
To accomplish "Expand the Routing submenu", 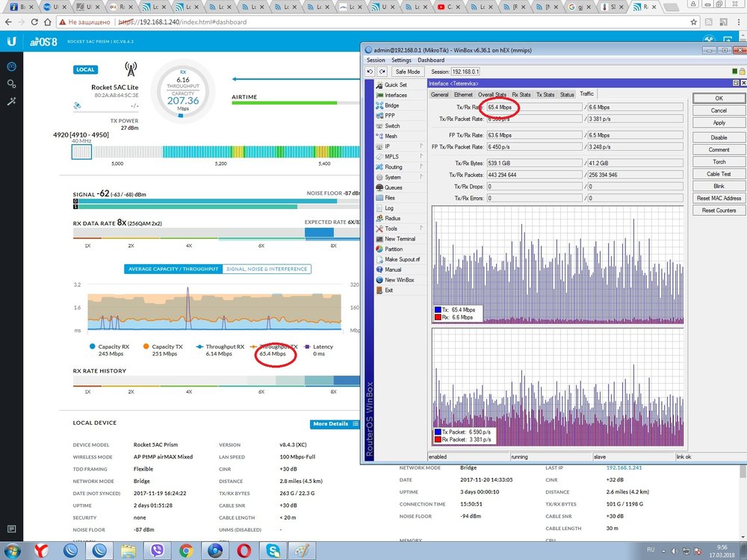I will click(x=393, y=167).
